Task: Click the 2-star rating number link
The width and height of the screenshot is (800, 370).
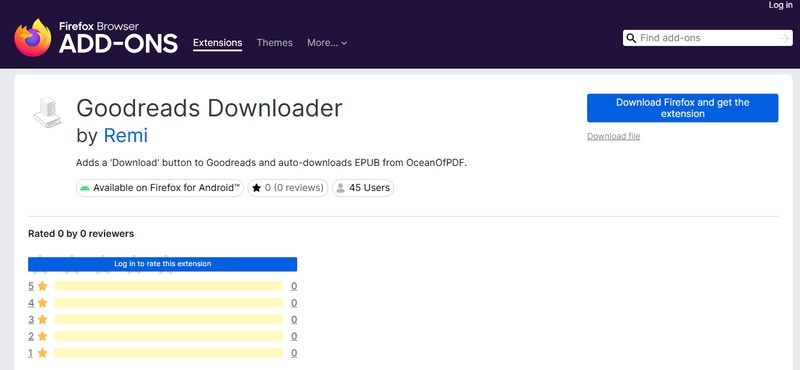Action: tap(31, 336)
